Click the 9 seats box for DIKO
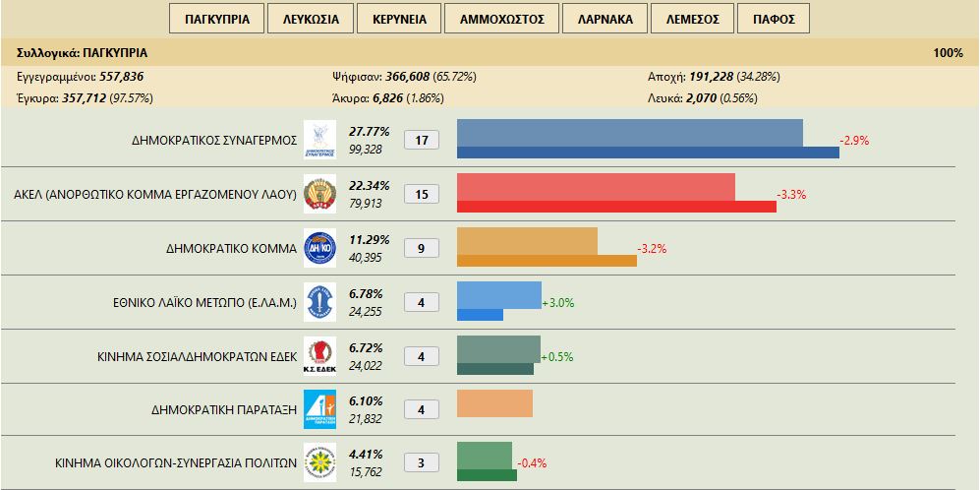This screenshot has width=980, height=490. click(422, 248)
